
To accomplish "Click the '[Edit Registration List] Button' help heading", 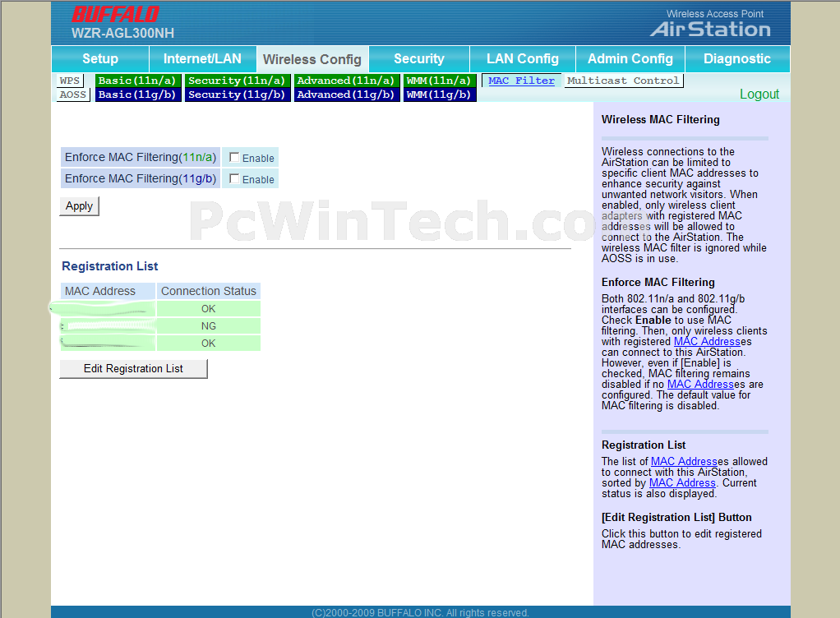I will coord(676,517).
